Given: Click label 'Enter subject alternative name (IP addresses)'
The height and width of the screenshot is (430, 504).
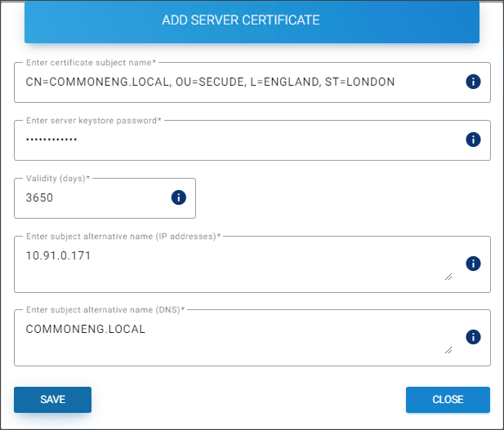Looking at the screenshot, I should (123, 236).
